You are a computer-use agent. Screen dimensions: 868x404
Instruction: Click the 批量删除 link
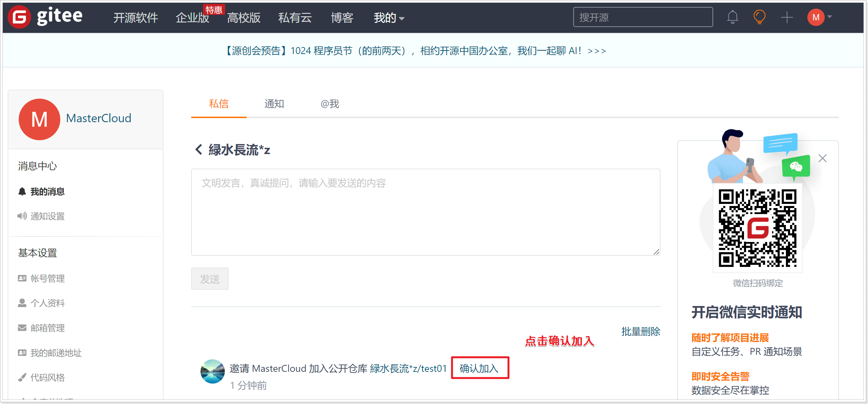pyautogui.click(x=640, y=331)
